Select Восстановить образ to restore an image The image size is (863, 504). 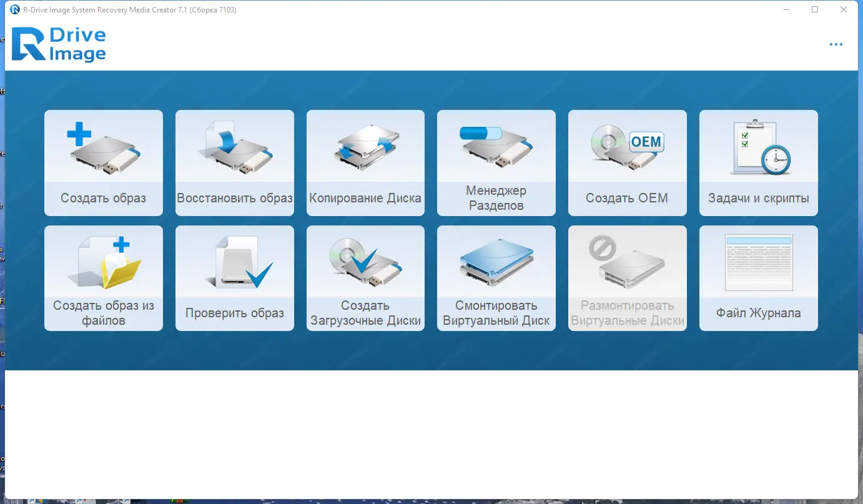pos(234,162)
